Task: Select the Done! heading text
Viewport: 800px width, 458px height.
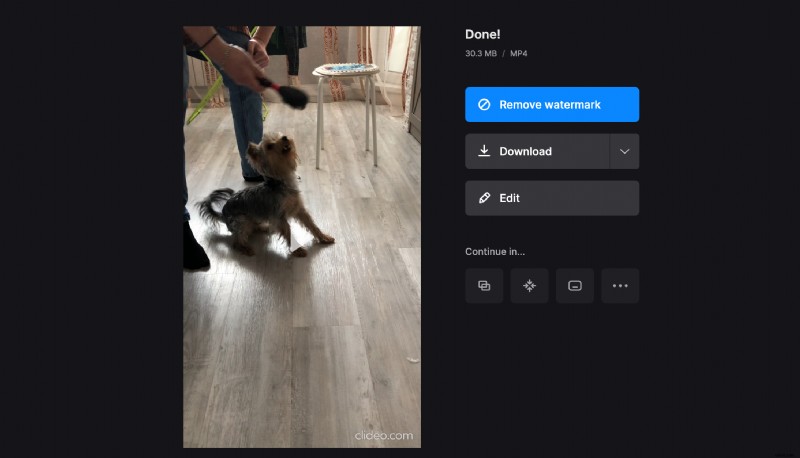Action: pyautogui.click(x=483, y=34)
